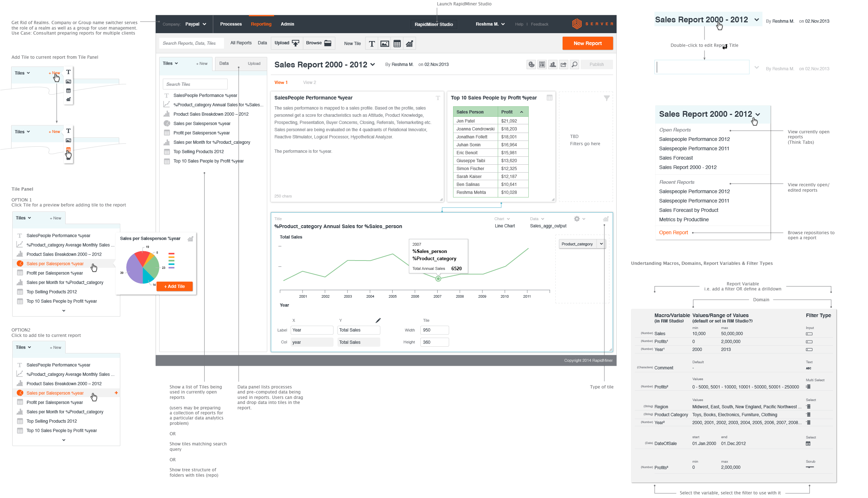This screenshot has height=498, width=868.
Task: Expand more tiles chevron in OPTION 1 panel
Action: coord(64,311)
